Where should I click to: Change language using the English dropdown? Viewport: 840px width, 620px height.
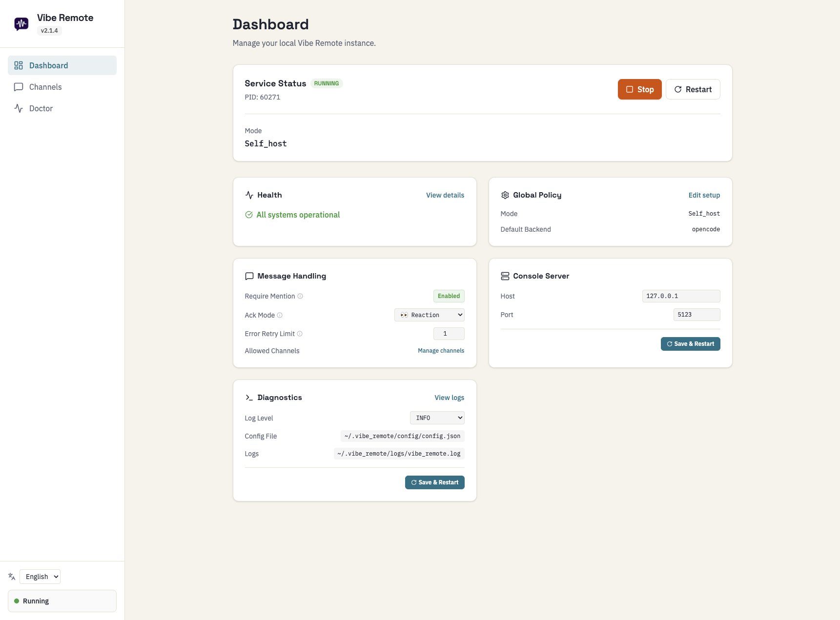[x=40, y=576]
